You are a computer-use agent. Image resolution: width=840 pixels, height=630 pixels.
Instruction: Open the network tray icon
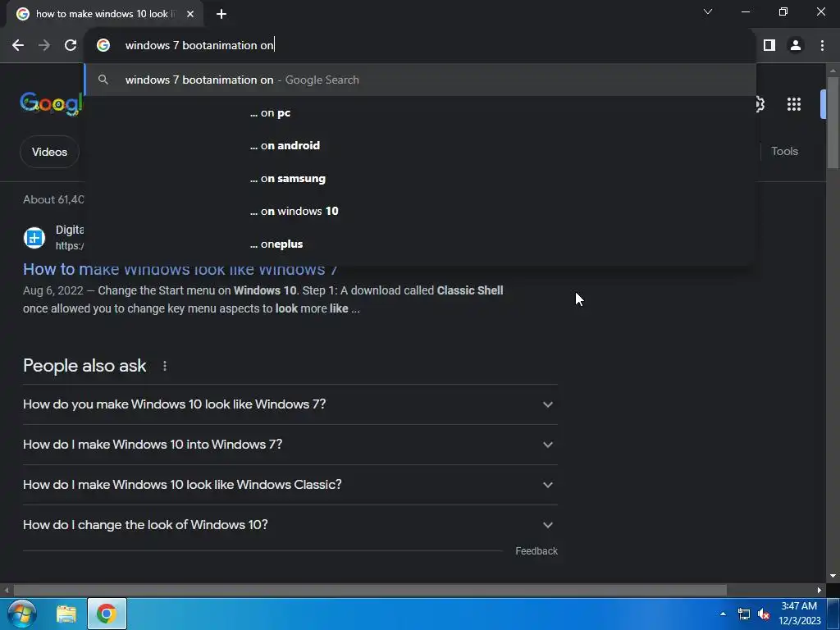tap(743, 614)
